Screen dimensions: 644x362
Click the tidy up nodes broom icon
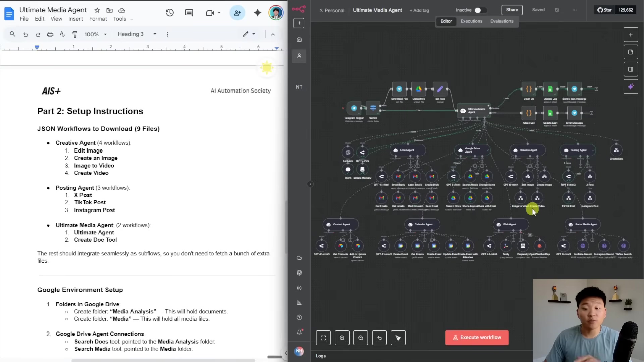398,338
